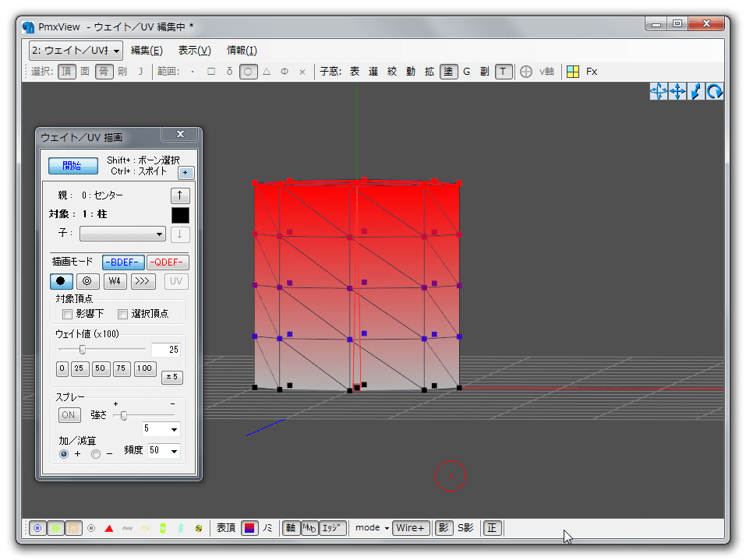Click the camera pan icon

pyautogui.click(x=677, y=91)
